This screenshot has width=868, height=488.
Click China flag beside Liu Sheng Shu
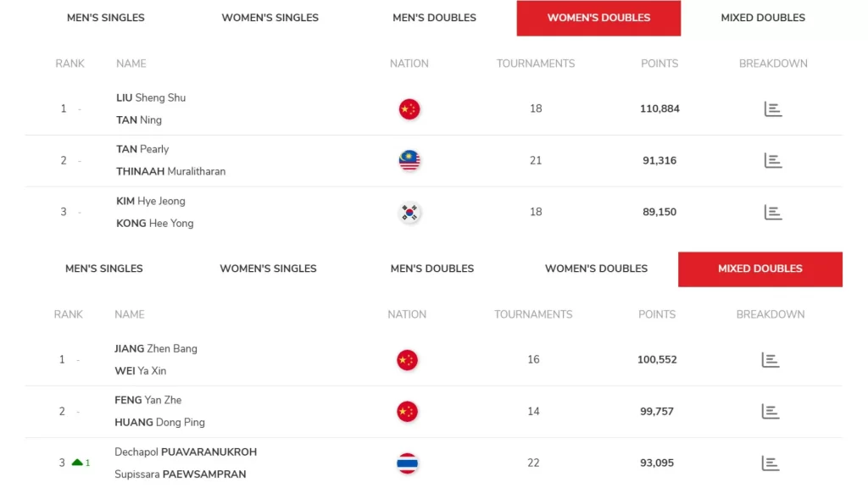point(409,109)
